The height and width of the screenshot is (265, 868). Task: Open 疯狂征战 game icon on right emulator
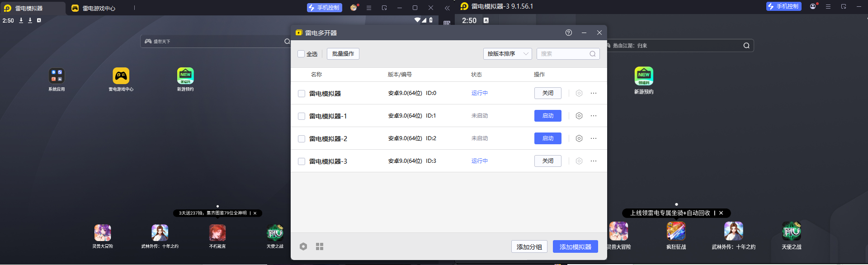coord(676,231)
